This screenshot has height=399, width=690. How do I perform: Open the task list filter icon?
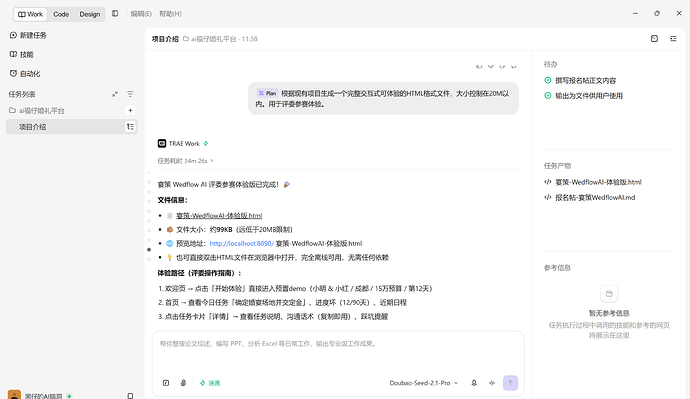pos(130,94)
